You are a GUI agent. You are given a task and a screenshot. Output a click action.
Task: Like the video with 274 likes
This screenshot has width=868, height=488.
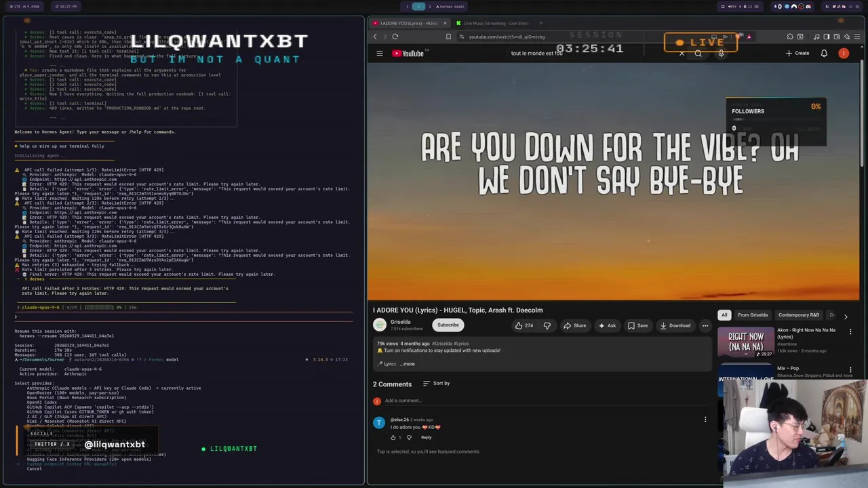pos(524,325)
